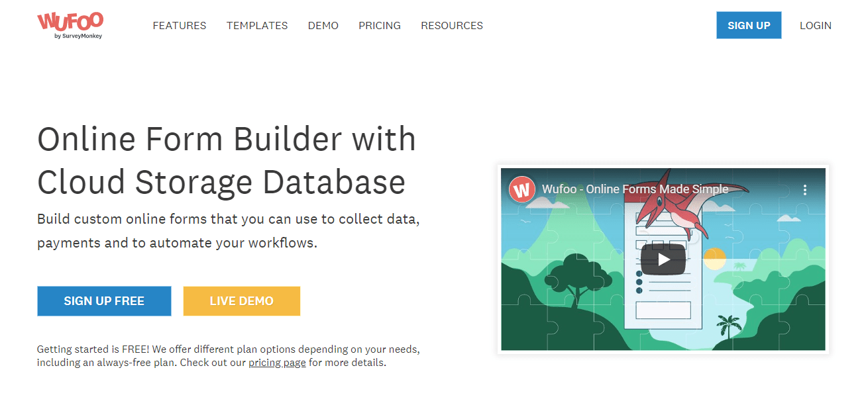The width and height of the screenshot is (868, 411).
Task: Open the video title "Online Forms Made Simple"
Action: [635, 189]
